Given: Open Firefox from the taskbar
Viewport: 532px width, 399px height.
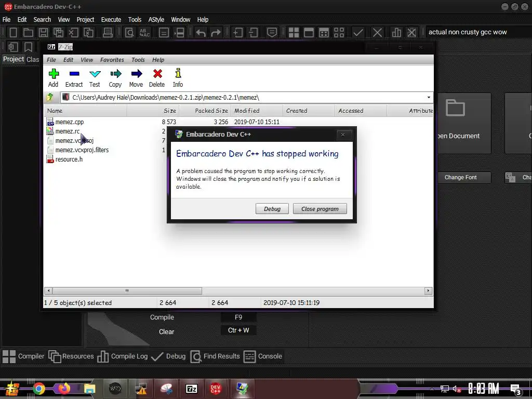Looking at the screenshot, I should click(64, 388).
